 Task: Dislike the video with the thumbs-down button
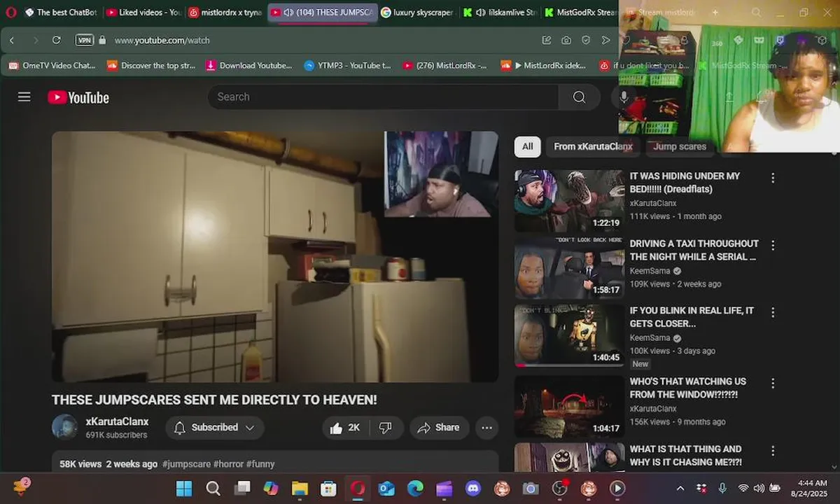(385, 428)
